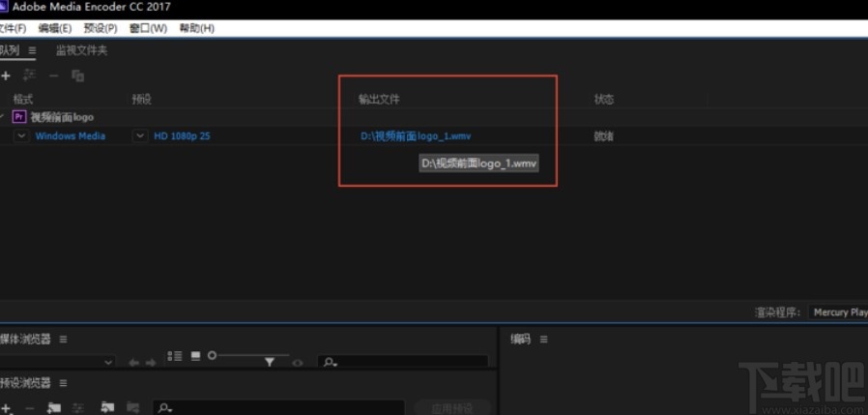
Task: Click the Adobe Media Encoder title bar icon
Action: pos(3,7)
